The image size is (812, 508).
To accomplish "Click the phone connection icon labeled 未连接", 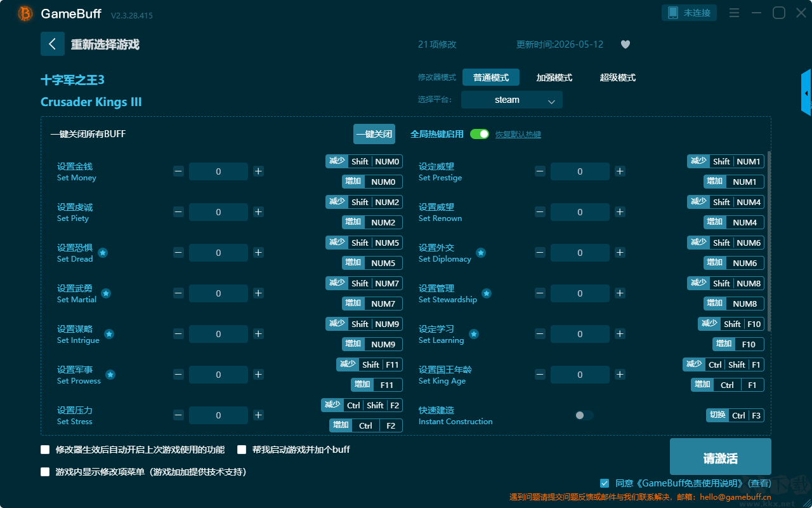I will click(689, 13).
